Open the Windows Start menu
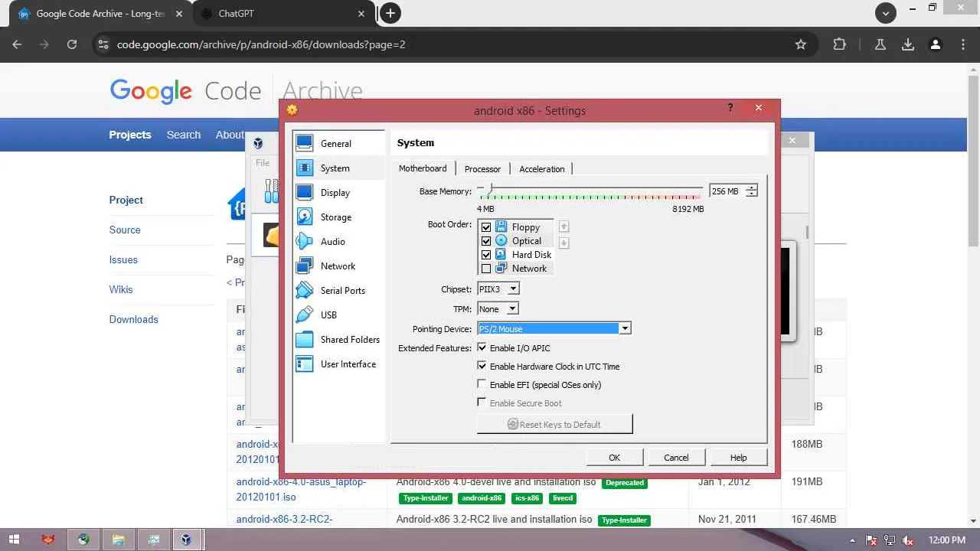The image size is (980, 551). click(14, 540)
